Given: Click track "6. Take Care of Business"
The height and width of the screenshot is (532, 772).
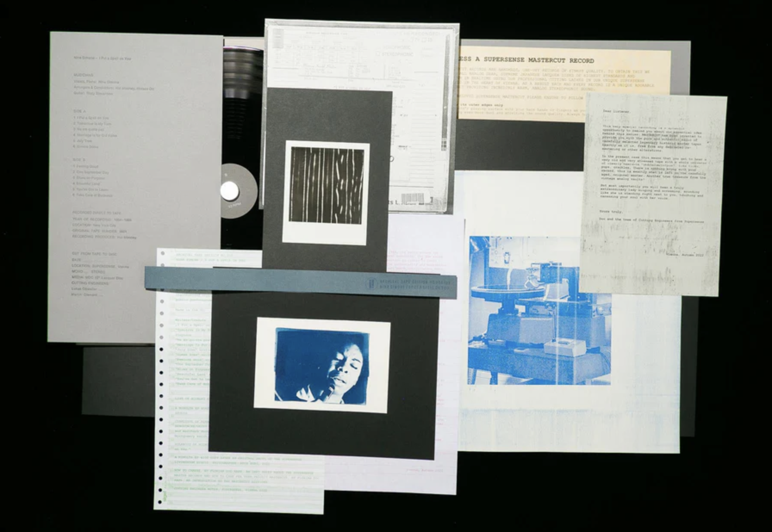Looking at the screenshot, I should pyautogui.click(x=93, y=195).
